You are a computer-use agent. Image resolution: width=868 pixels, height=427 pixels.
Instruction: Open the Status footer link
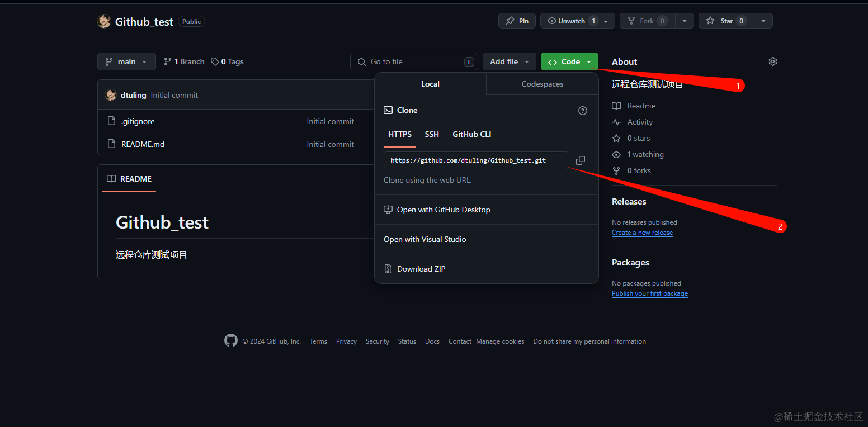(x=407, y=341)
